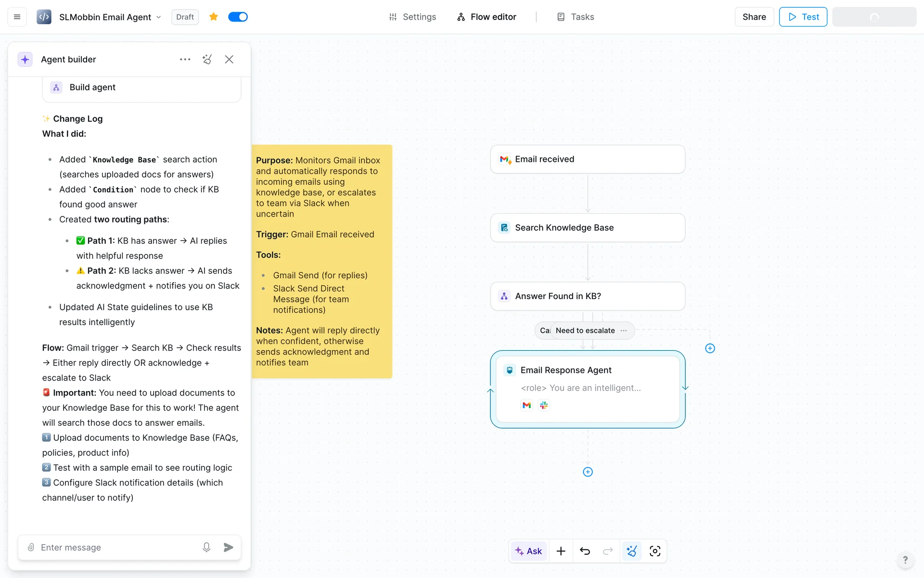This screenshot has height=578, width=924.
Task: Toggle the agent enabled switch
Action: [238, 17]
